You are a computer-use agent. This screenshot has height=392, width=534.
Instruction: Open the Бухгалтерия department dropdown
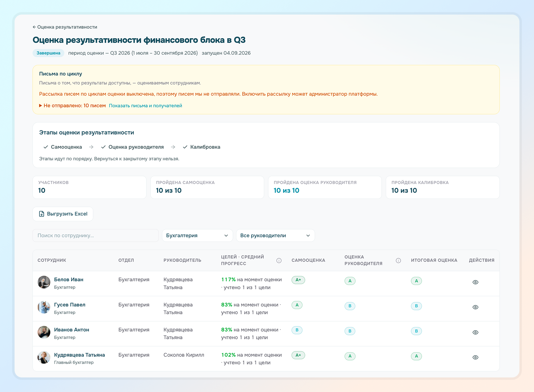coord(197,235)
